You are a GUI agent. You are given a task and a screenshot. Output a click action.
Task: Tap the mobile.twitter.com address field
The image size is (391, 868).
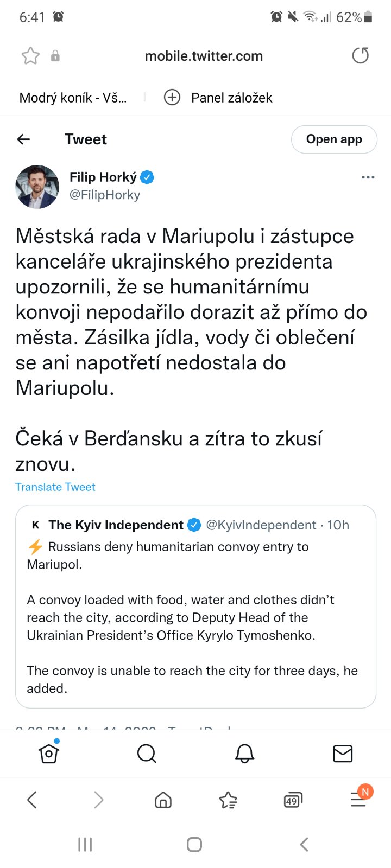point(204,56)
